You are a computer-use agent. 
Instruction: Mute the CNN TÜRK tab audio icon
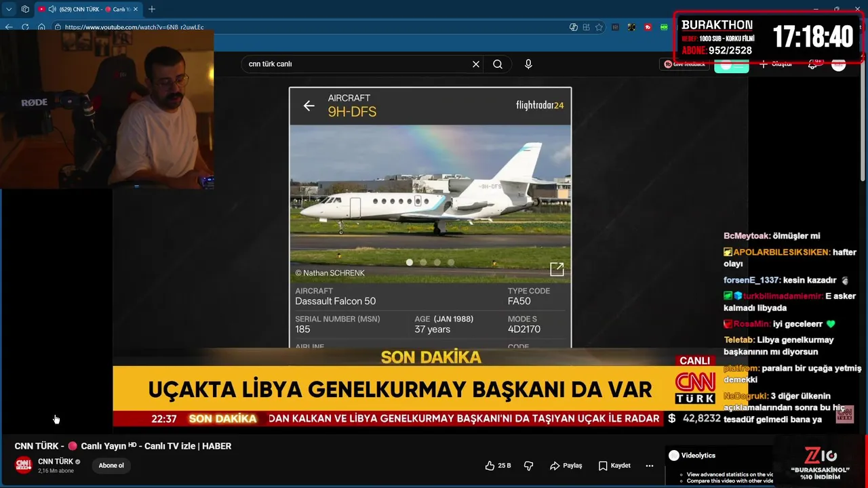click(52, 9)
